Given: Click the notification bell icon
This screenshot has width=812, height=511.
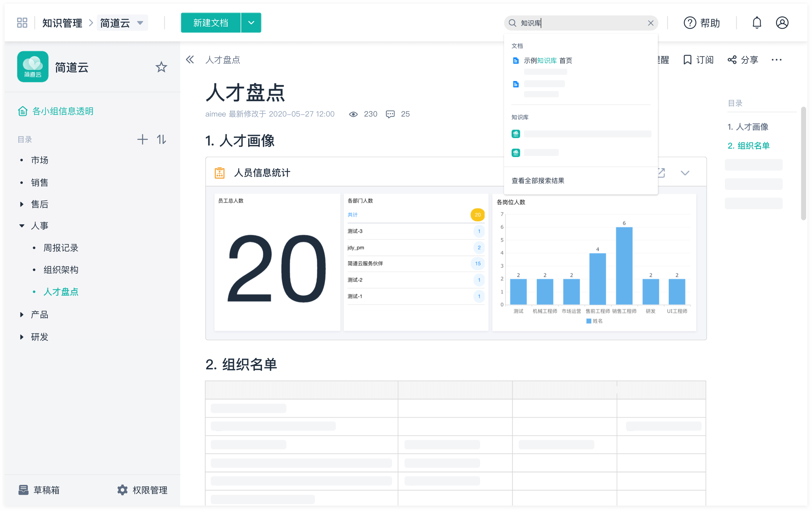Looking at the screenshot, I should (757, 23).
